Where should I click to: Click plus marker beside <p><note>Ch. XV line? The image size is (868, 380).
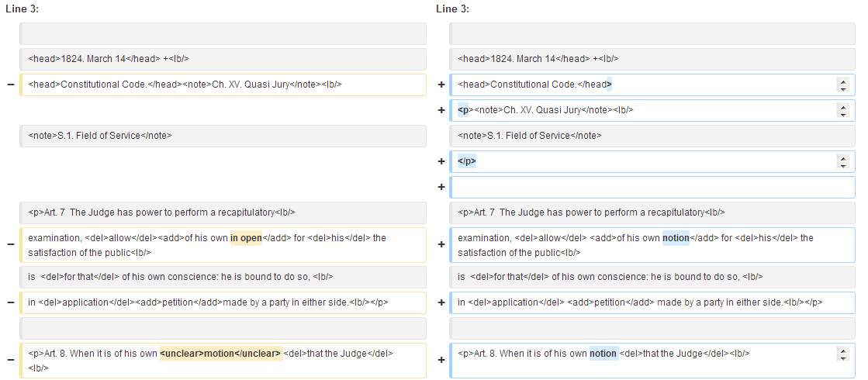coord(441,111)
